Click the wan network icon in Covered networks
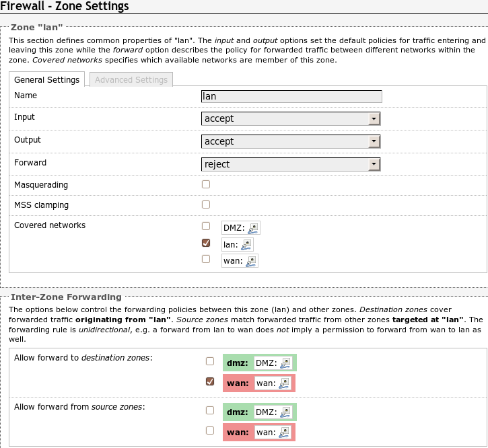The width and height of the screenshot is (488, 448). [252, 260]
